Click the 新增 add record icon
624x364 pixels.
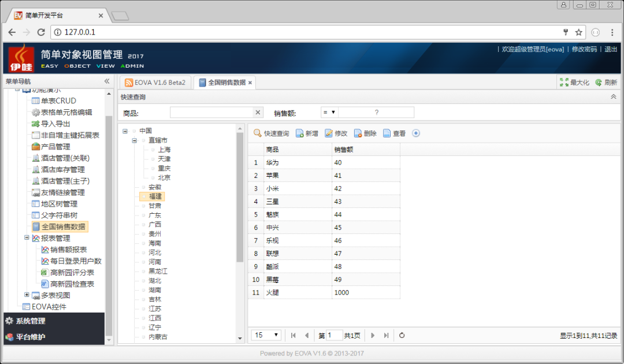tap(300, 133)
